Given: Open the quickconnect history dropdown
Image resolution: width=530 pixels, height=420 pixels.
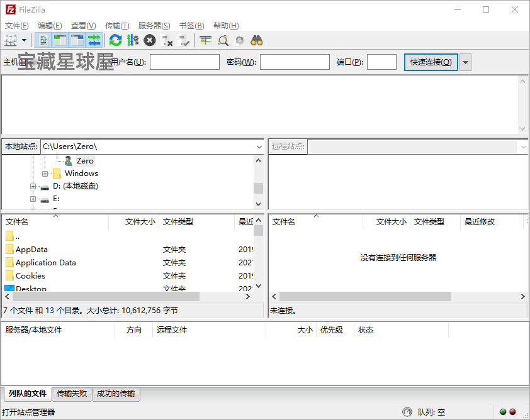Looking at the screenshot, I should 465,62.
